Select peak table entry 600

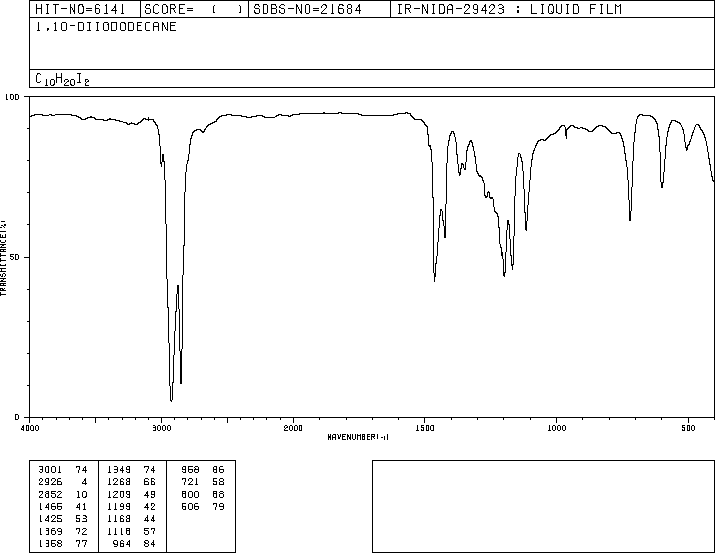point(190,494)
